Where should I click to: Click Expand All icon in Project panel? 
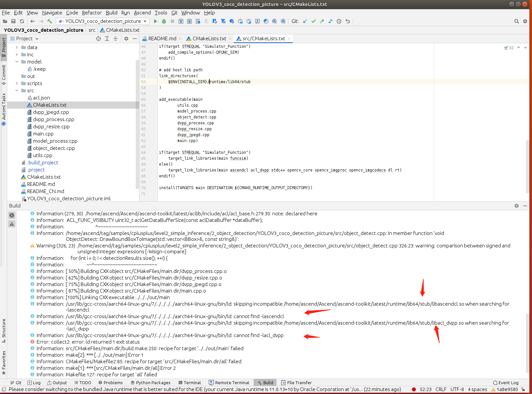(x=107, y=39)
